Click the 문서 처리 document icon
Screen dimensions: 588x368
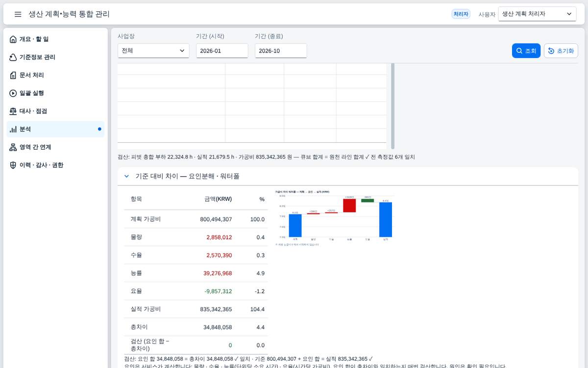(x=13, y=75)
